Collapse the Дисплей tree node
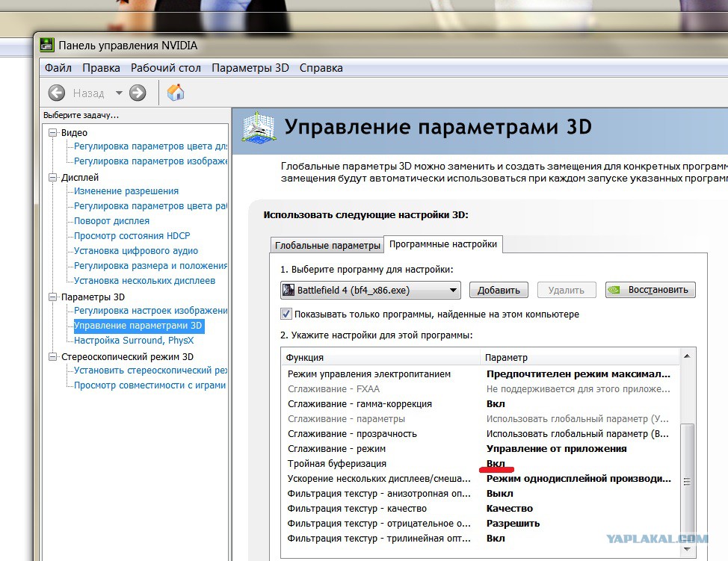Image resolution: width=728 pixels, height=561 pixels. 53,177
